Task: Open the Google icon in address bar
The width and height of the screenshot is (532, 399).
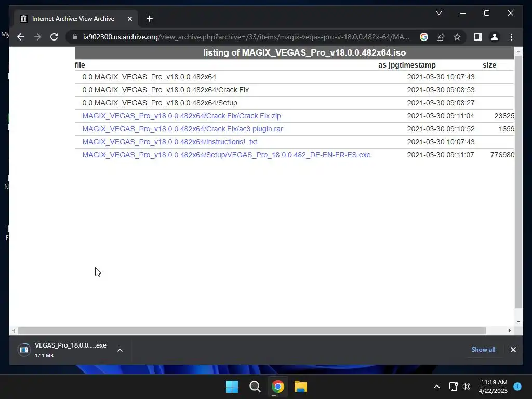Action: (424, 37)
